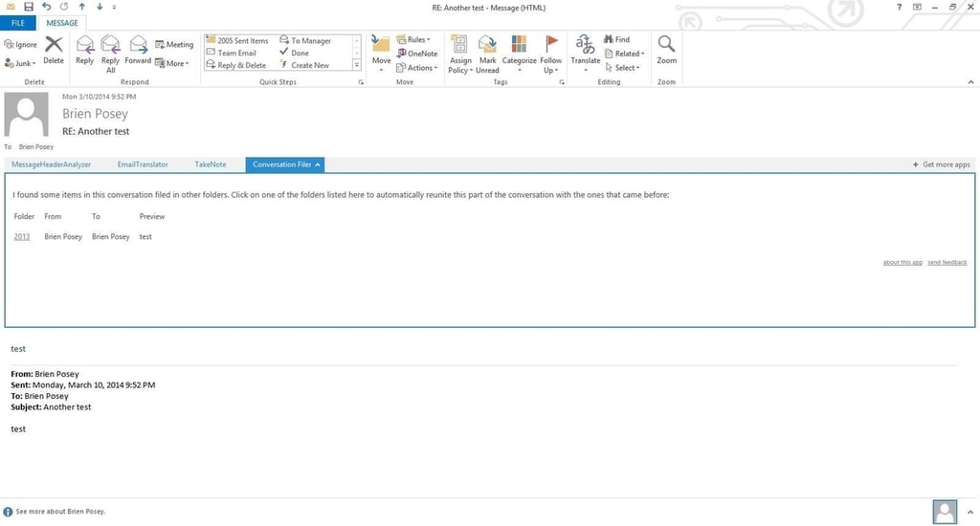Open the Move folder dropdown
Image resolution: width=980 pixels, height=526 pixels.
381,55
